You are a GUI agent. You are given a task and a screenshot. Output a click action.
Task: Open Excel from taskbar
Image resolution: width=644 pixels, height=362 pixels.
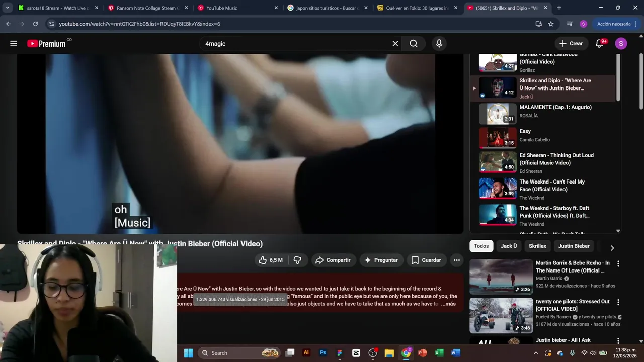tap(439, 353)
